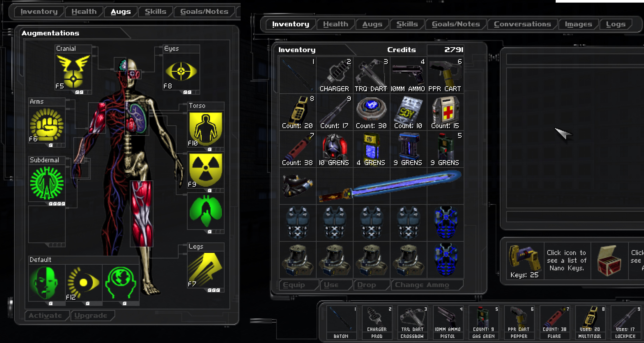This screenshot has height=343, width=644.
Task: Select the flare with Count: 38
Action: (298, 149)
